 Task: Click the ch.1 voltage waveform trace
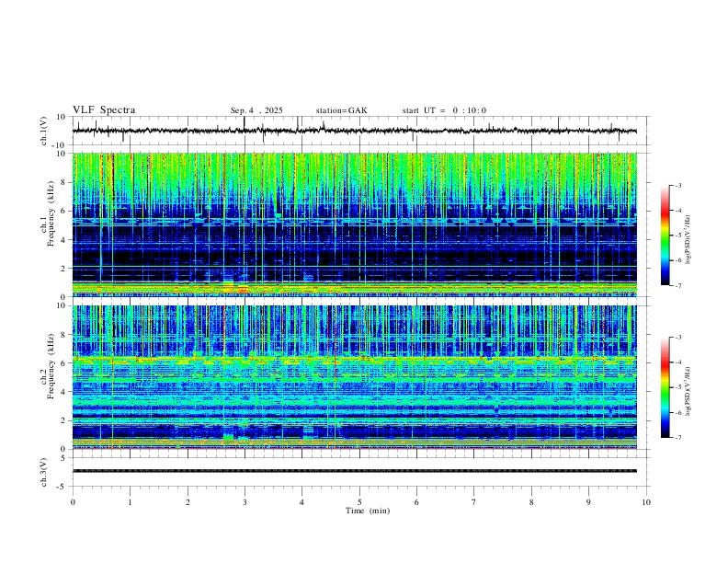pos(354,131)
